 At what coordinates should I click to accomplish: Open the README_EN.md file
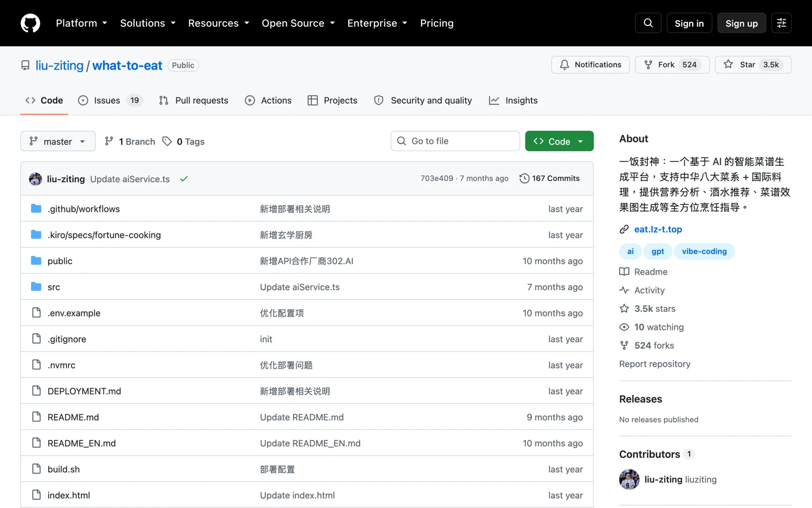coord(82,443)
